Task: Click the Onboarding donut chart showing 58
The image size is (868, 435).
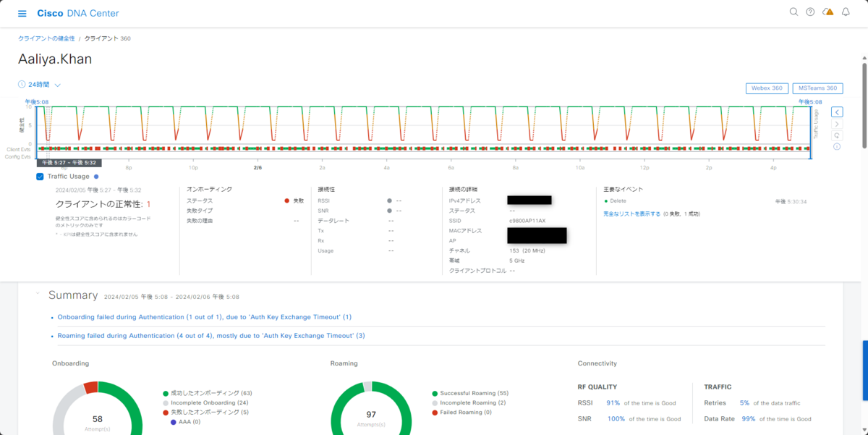Action: [x=98, y=409]
